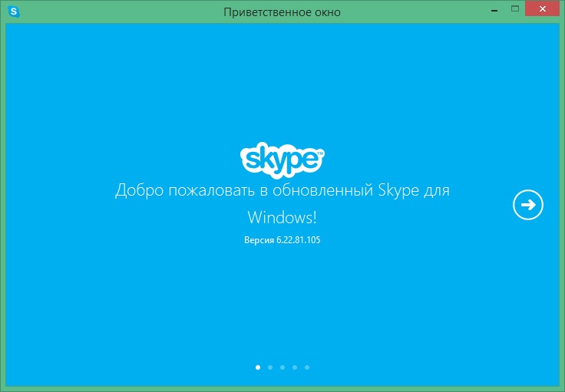Jump to the third slide dot
The height and width of the screenshot is (392, 565).
click(282, 367)
